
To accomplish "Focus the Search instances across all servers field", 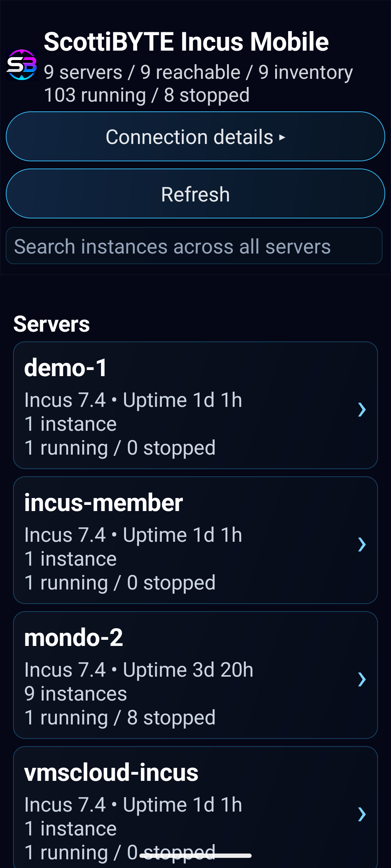I will [194, 246].
